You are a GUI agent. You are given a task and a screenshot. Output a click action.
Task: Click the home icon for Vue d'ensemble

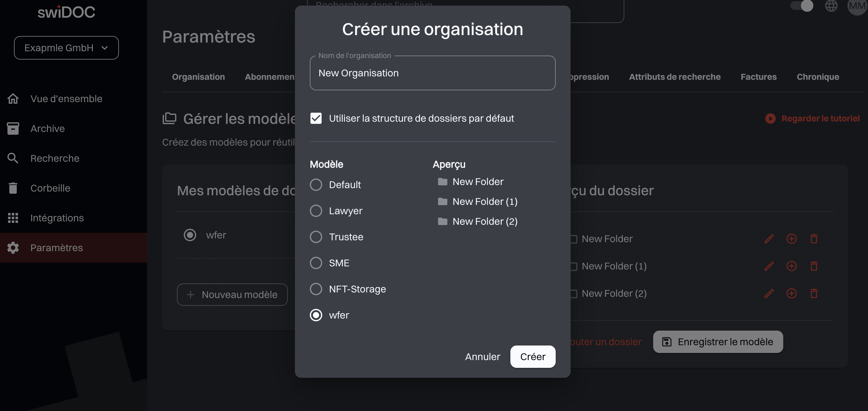13,99
